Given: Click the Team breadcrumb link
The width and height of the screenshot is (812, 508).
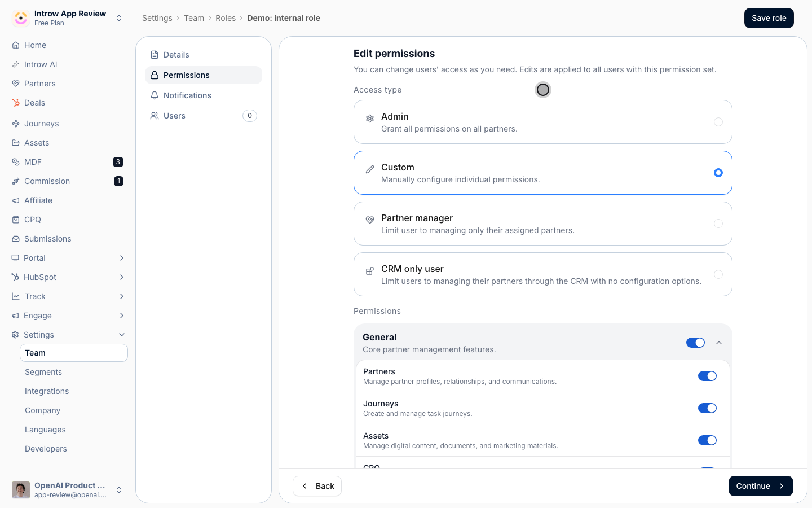Looking at the screenshot, I should point(194,18).
